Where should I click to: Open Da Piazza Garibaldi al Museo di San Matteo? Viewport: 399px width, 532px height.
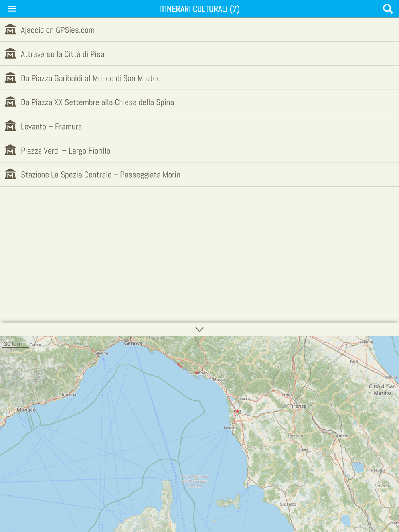pos(91,78)
